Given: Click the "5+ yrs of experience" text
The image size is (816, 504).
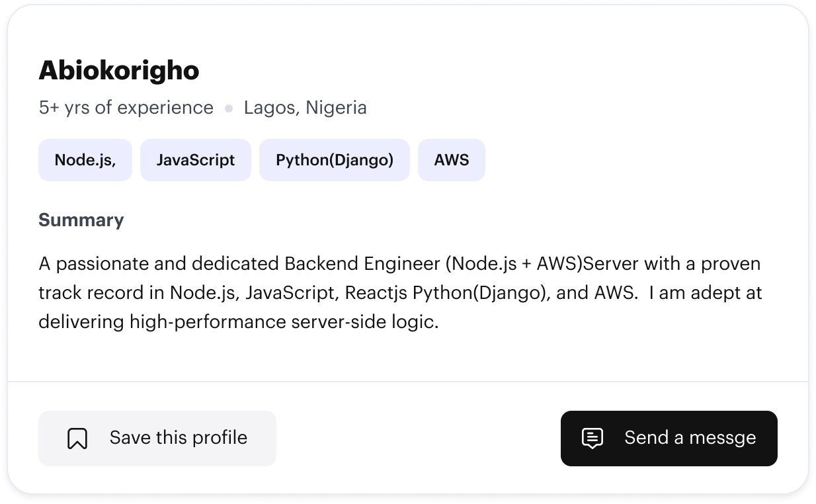Looking at the screenshot, I should 126,108.
